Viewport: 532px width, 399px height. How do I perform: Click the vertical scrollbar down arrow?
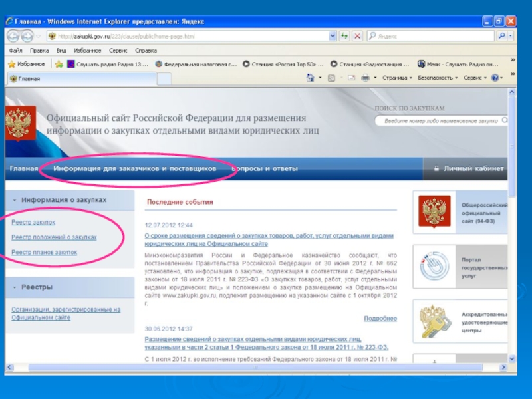click(512, 358)
